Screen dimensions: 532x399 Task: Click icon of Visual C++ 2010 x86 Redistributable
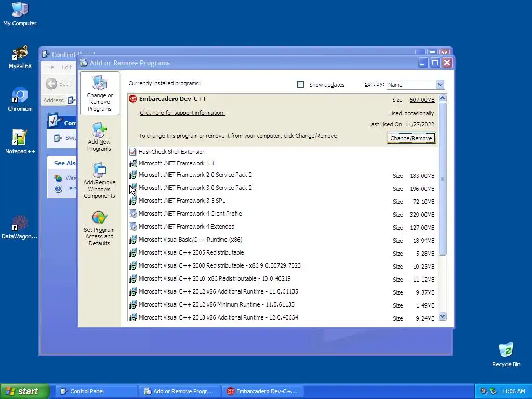coord(133,278)
